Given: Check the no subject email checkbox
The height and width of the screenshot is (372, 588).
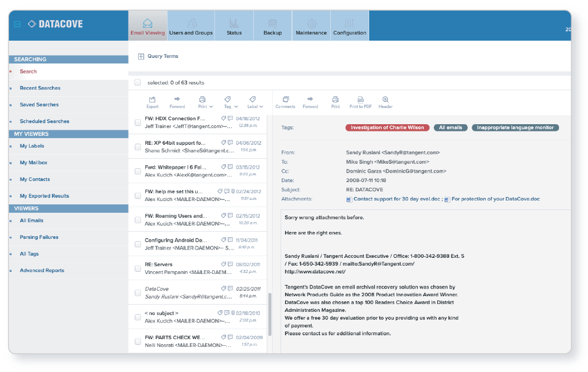Looking at the screenshot, I should point(138,317).
